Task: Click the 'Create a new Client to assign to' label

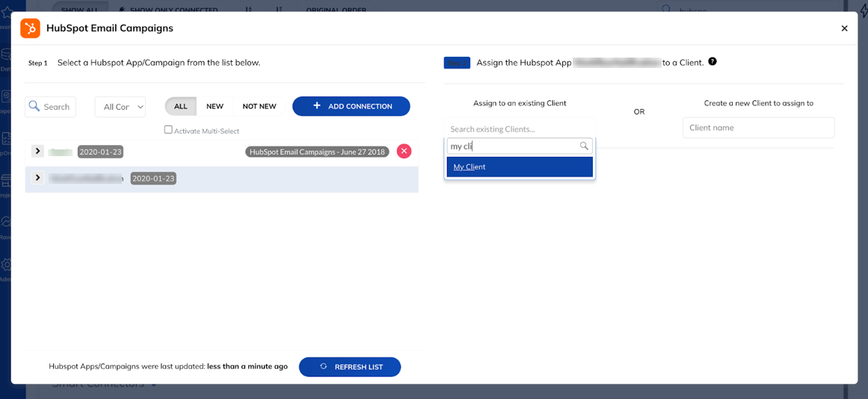Action: pyautogui.click(x=758, y=103)
